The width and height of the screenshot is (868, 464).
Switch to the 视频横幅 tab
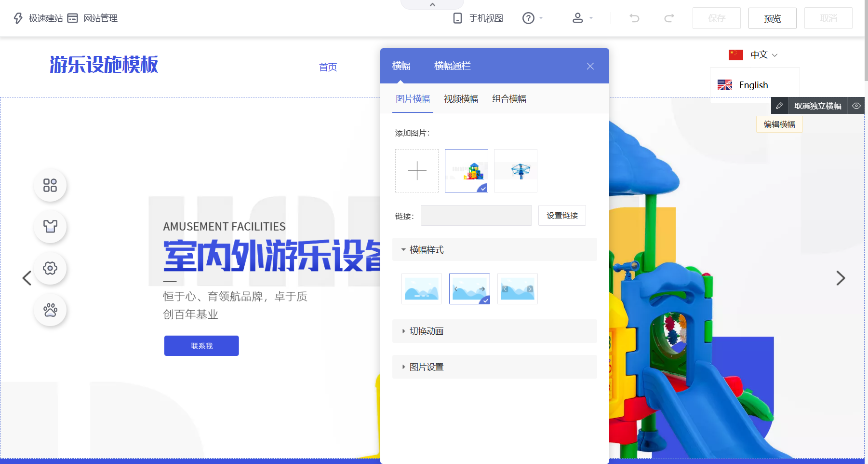(460, 98)
